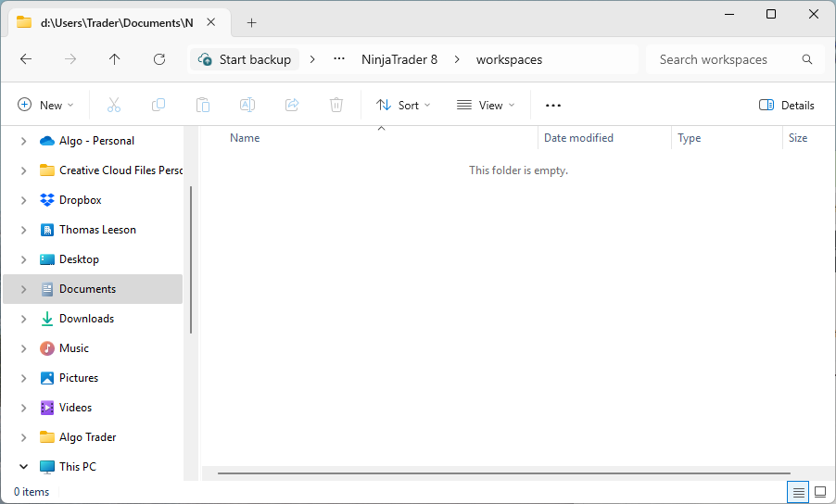Click the Thomas Leeson building icon
Screen dimensions: 836x504
(47, 230)
